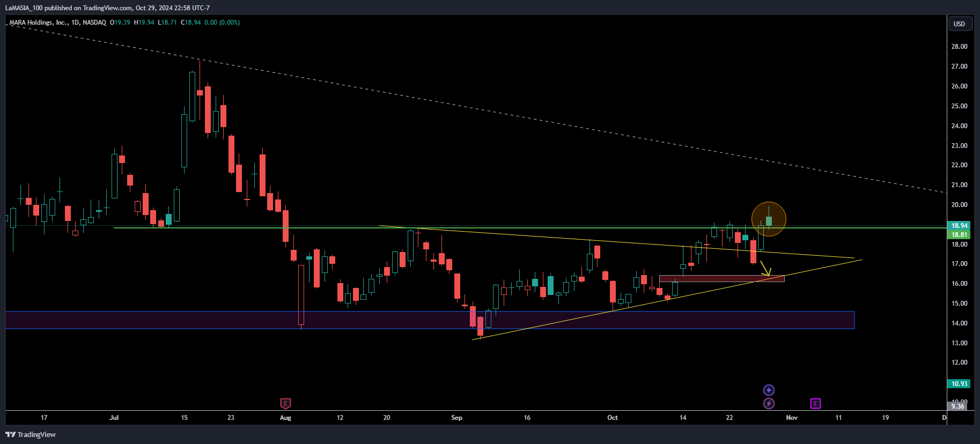Click the NASDAQ exchange label in header

94,23
